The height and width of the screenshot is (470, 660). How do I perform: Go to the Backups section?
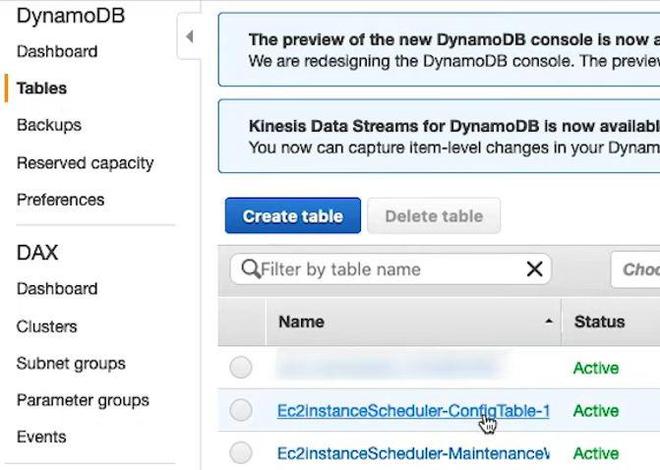49,125
